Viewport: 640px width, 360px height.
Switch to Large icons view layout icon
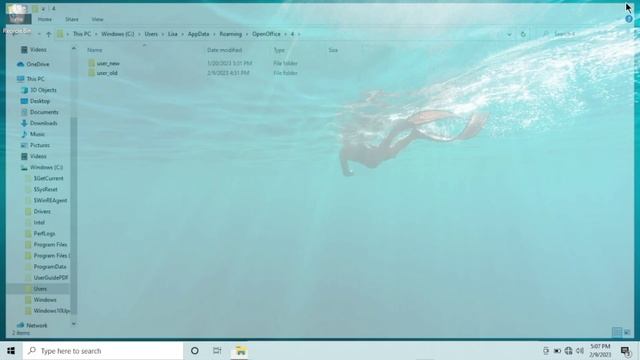627,332
